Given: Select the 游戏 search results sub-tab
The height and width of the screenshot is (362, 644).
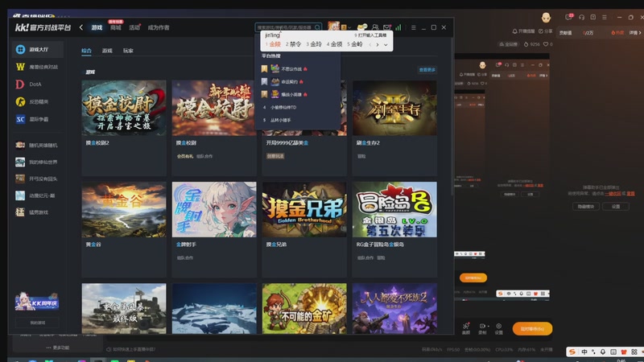Looking at the screenshot, I should 107,51.
